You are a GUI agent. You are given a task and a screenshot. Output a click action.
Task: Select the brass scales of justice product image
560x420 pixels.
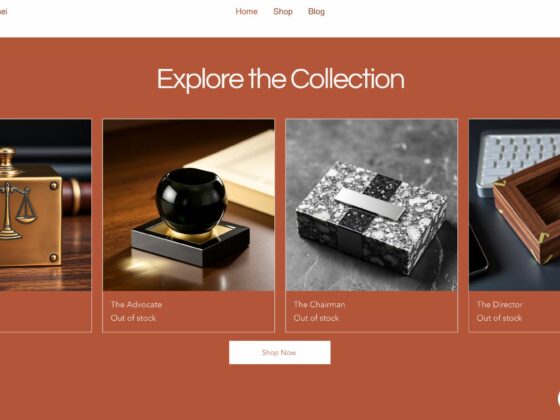[45, 205]
